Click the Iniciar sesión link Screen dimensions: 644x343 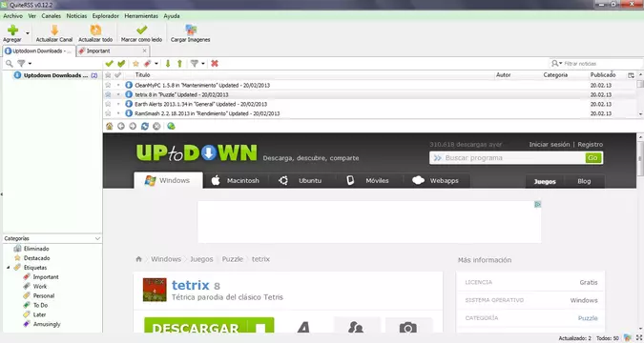tap(550, 145)
